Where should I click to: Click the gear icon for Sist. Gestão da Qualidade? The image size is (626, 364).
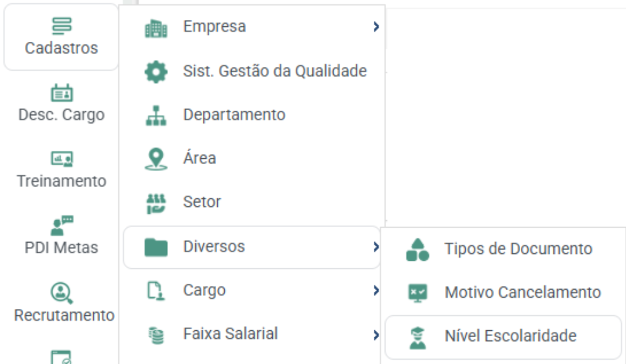coord(156,72)
